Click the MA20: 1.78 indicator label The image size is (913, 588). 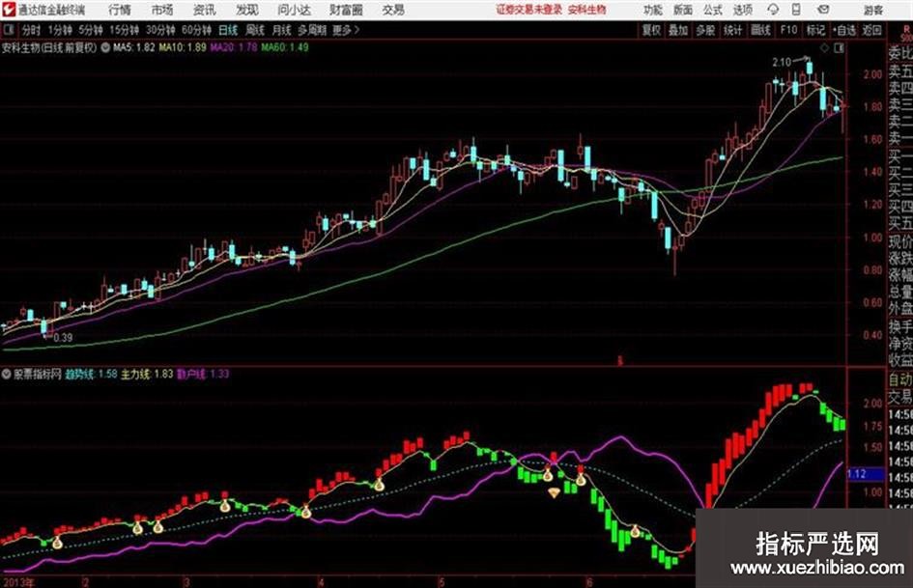pos(234,47)
